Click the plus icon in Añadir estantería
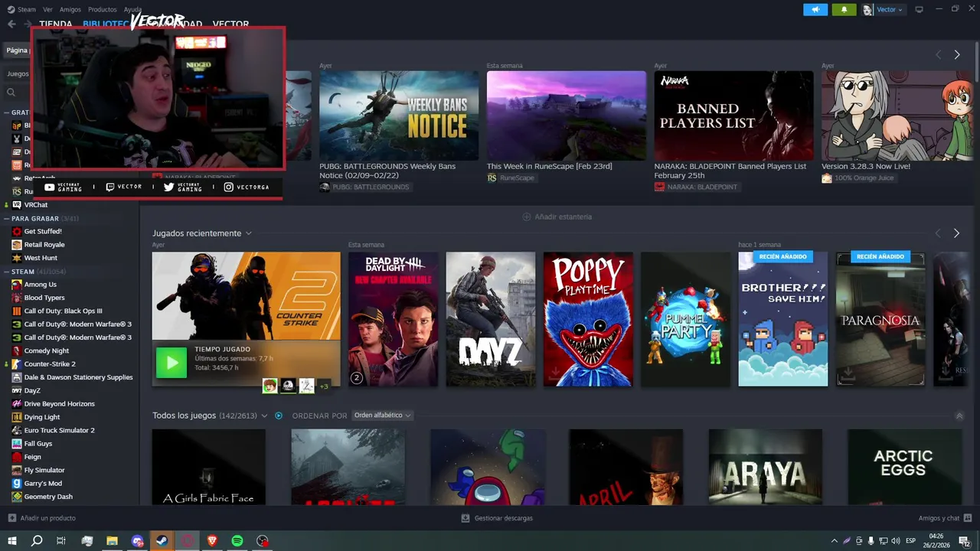Image resolution: width=980 pixels, height=551 pixels. [527, 217]
